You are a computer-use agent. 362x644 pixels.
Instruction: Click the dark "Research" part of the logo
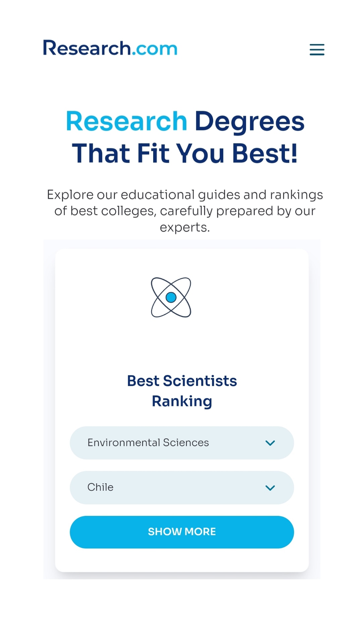[x=87, y=48]
